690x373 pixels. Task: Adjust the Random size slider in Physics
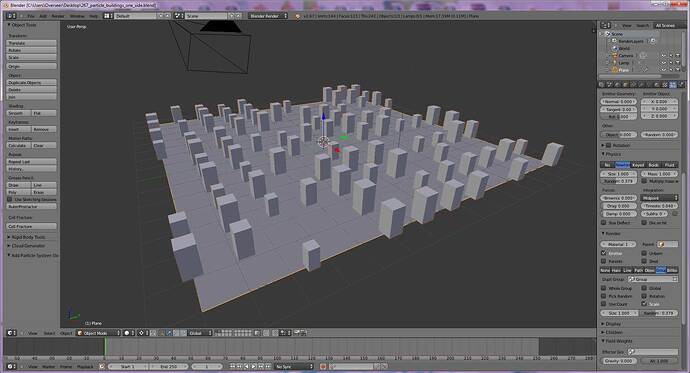(x=618, y=181)
